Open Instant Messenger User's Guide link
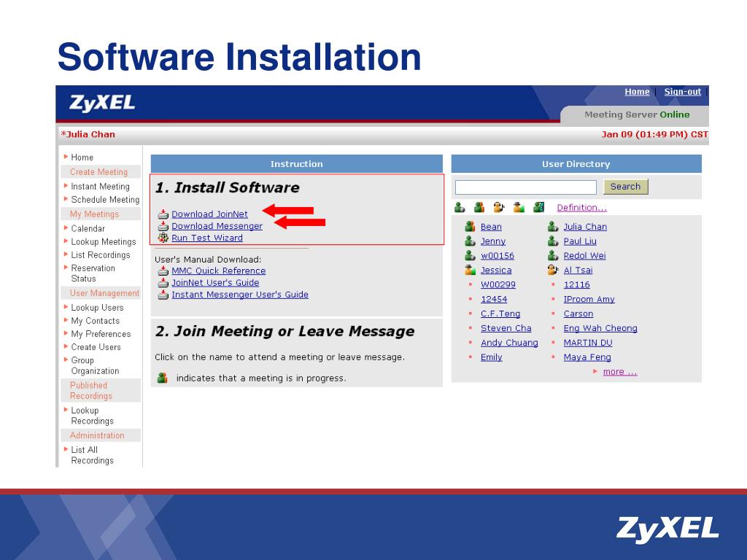This screenshot has height=560, width=747. click(239, 295)
